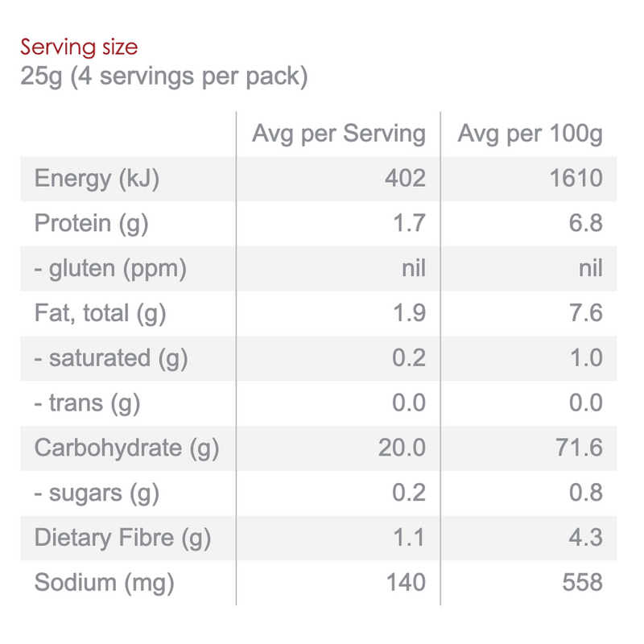Select the saturated (g) row label

coord(111,358)
